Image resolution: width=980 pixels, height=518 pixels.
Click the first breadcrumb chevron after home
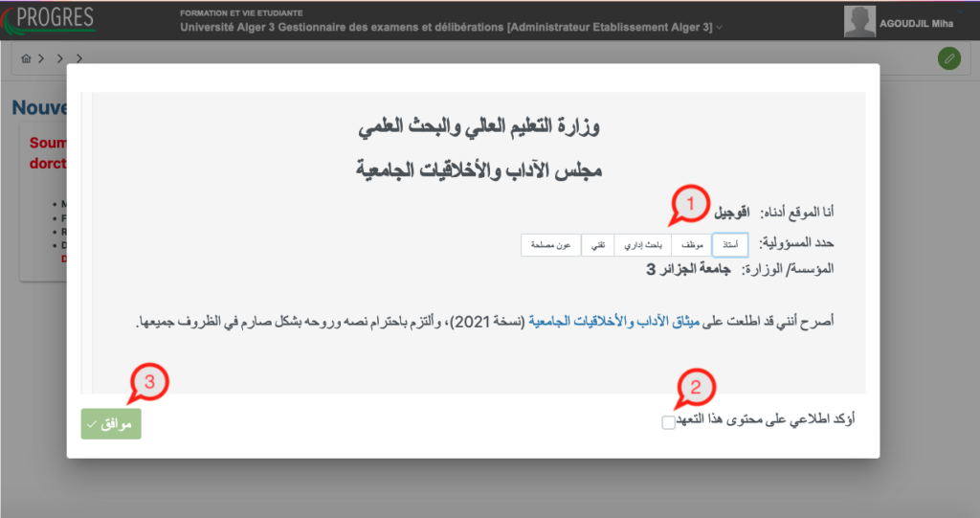coord(41,59)
